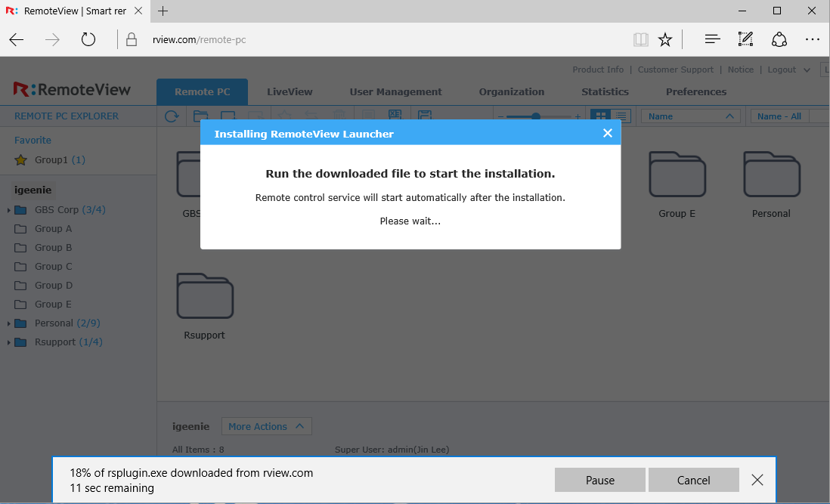The width and height of the screenshot is (830, 504).
Task: Switch to grid thumbnail view
Action: tap(600, 116)
